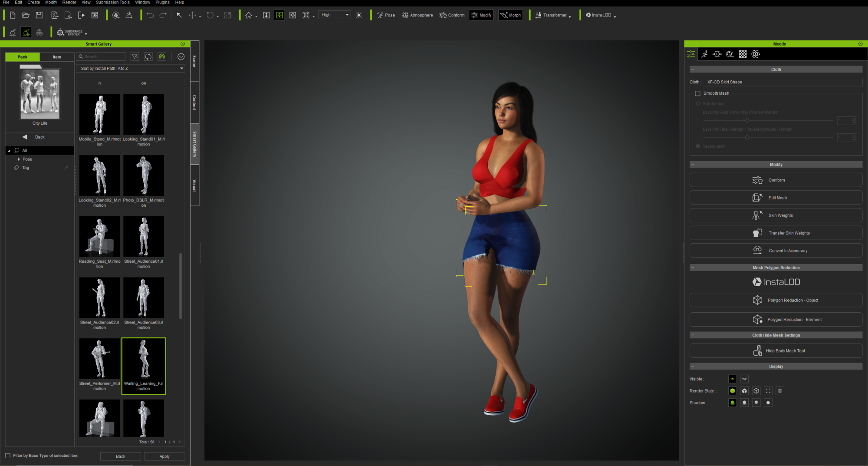Check Filter by Base Type of selected item
Viewport: 868px width, 466px height.
click(x=8, y=456)
